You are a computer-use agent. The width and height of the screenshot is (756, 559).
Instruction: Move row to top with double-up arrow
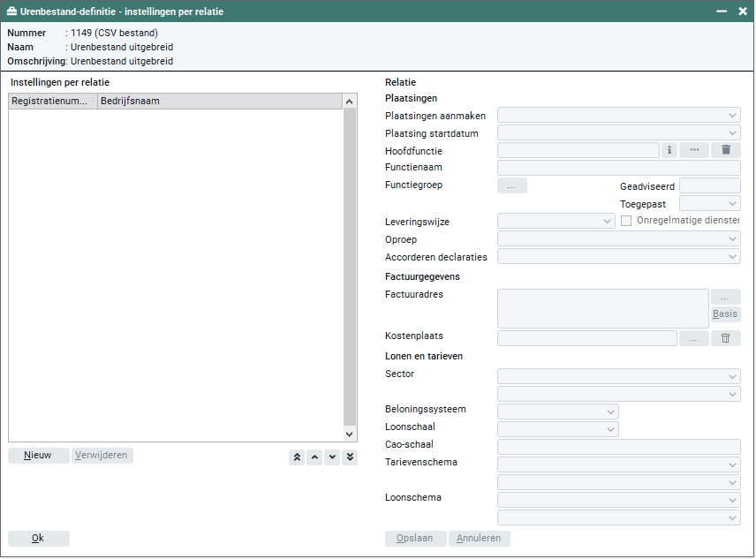pos(297,457)
